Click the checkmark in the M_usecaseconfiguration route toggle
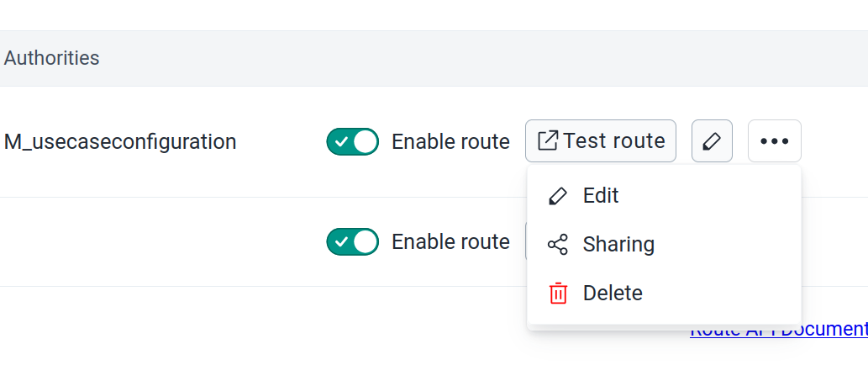 click(x=341, y=142)
